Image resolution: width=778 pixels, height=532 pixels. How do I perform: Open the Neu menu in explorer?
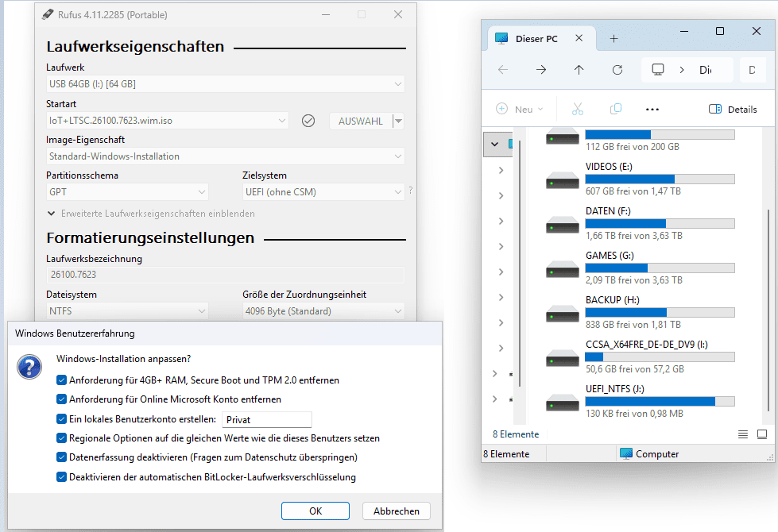(x=520, y=109)
